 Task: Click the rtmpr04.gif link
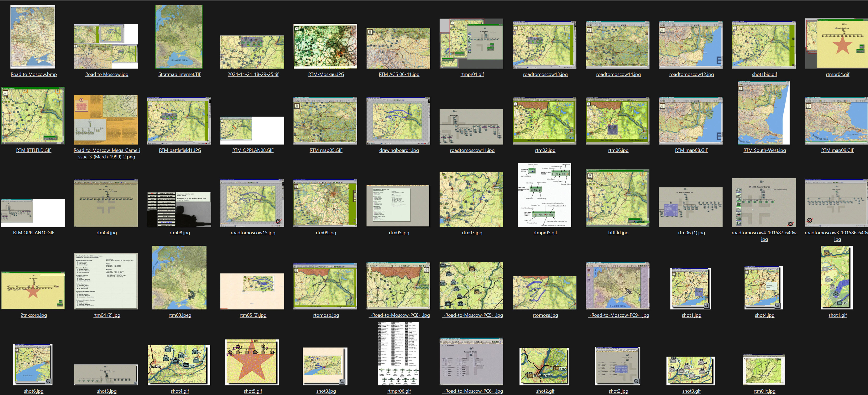coord(837,74)
